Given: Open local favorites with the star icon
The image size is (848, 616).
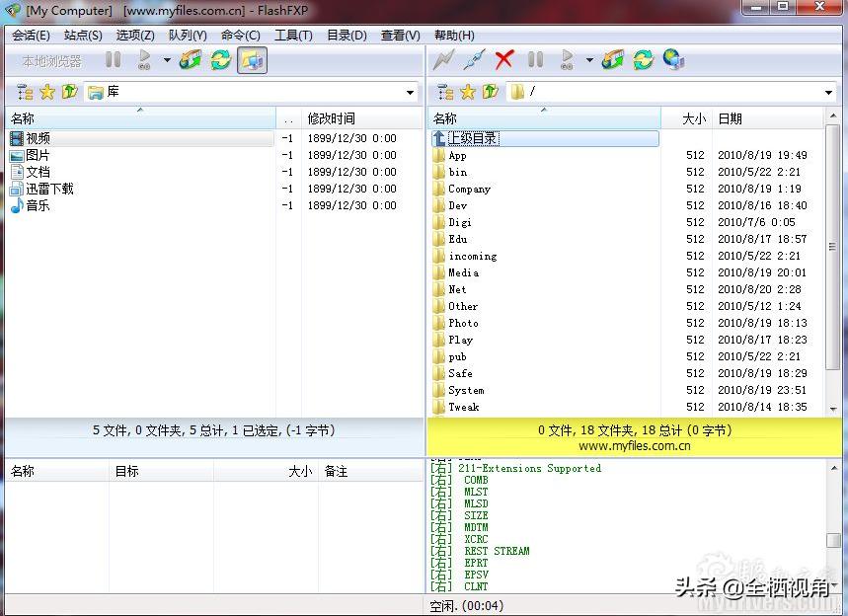Looking at the screenshot, I should [46, 91].
